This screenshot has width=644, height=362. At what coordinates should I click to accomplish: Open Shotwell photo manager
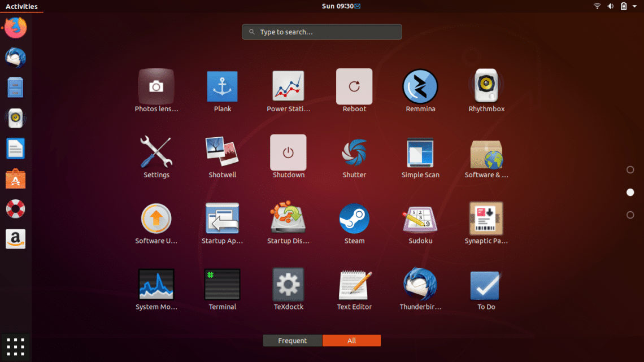tap(222, 152)
